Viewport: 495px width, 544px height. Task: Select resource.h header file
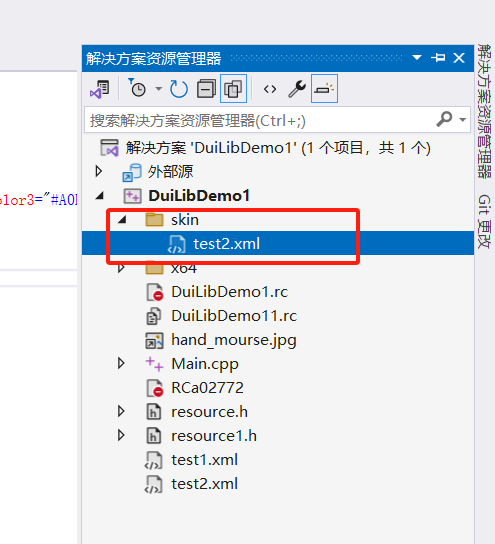(210, 412)
